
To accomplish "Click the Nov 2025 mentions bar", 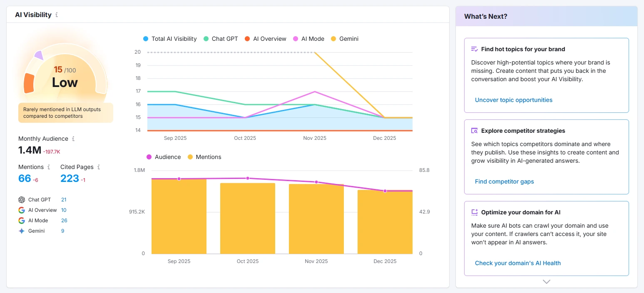I will click(x=316, y=219).
